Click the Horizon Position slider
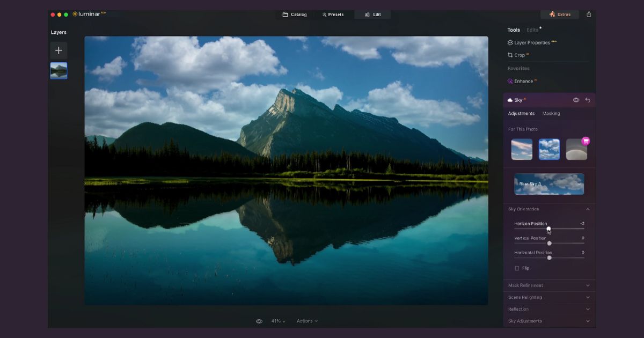Image resolution: width=644 pixels, height=338 pixels. (549, 229)
